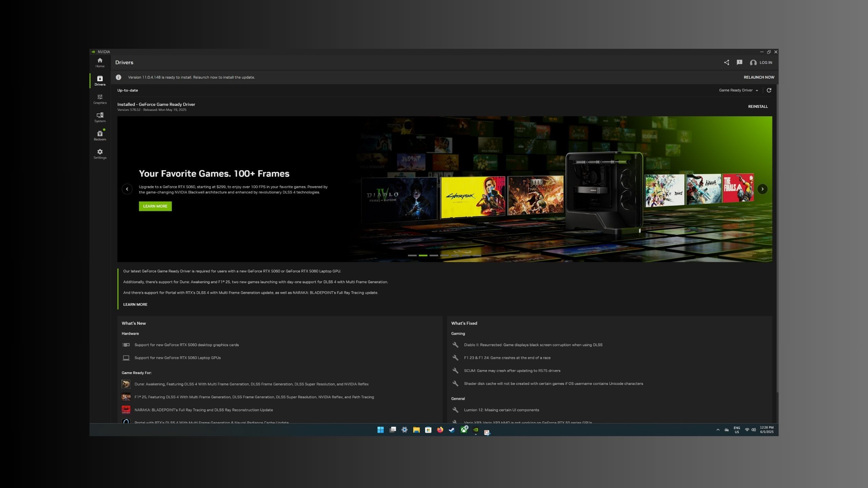Click the OneDrive cloud tray icon

click(x=727, y=430)
